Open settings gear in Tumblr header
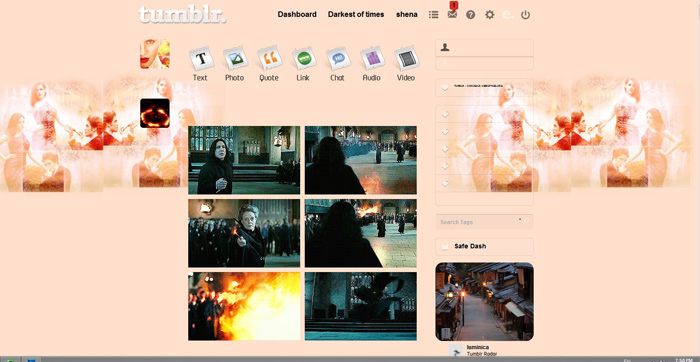This screenshot has height=362, width=700. point(490,15)
